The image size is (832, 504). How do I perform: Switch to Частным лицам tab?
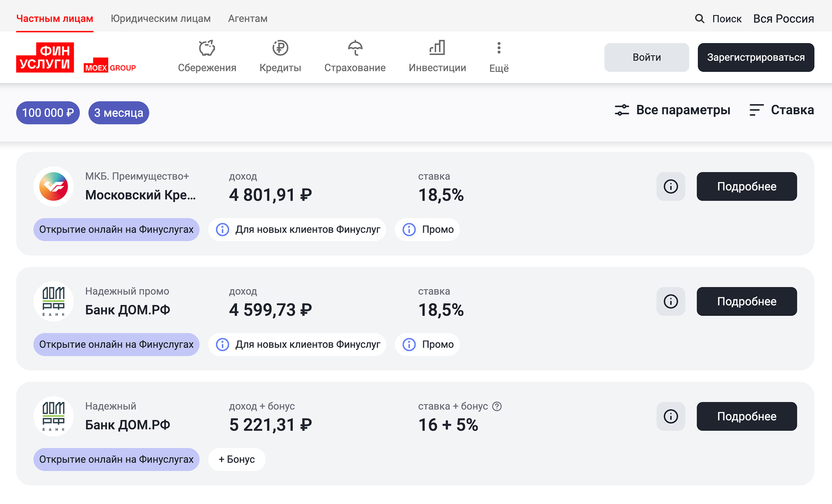click(54, 19)
